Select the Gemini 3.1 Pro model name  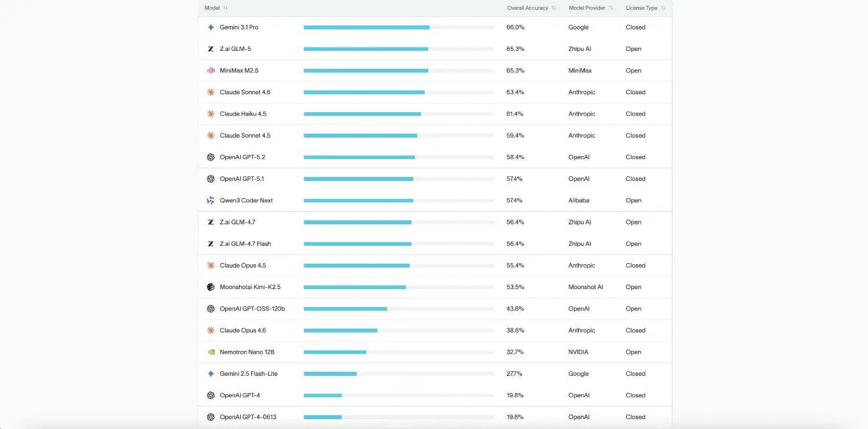pyautogui.click(x=239, y=27)
